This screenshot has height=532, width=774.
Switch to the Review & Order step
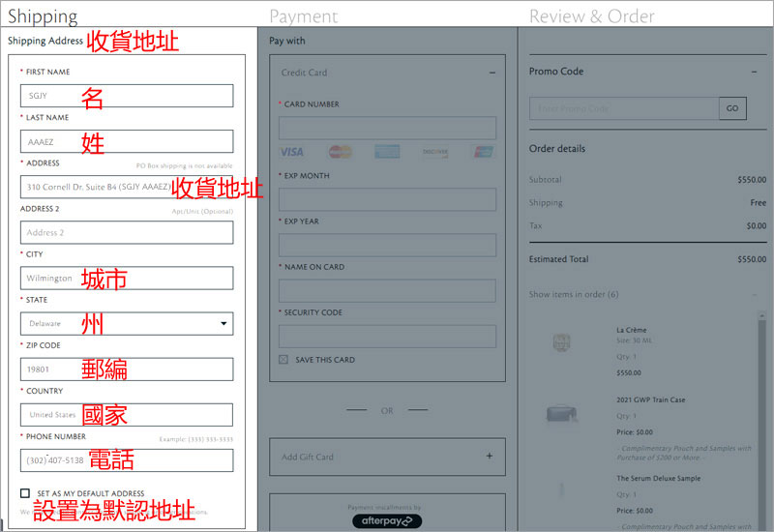coord(591,16)
